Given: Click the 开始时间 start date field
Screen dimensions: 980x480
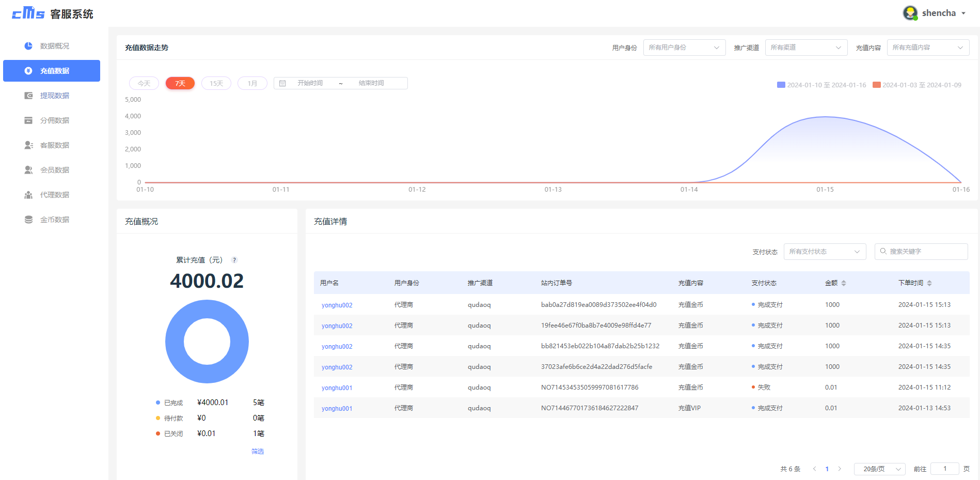Looking at the screenshot, I should (310, 83).
